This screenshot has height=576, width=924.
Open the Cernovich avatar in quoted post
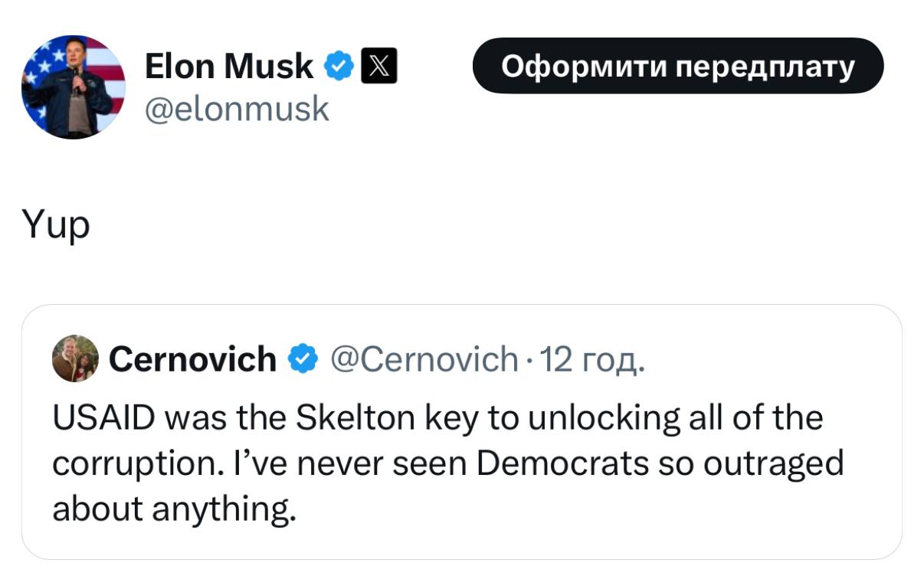coord(75,358)
